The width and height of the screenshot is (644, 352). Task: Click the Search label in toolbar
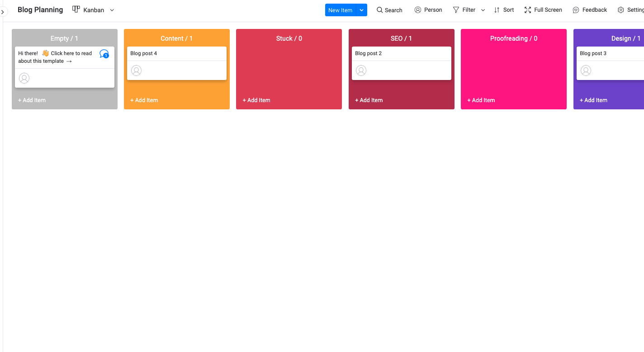click(393, 10)
